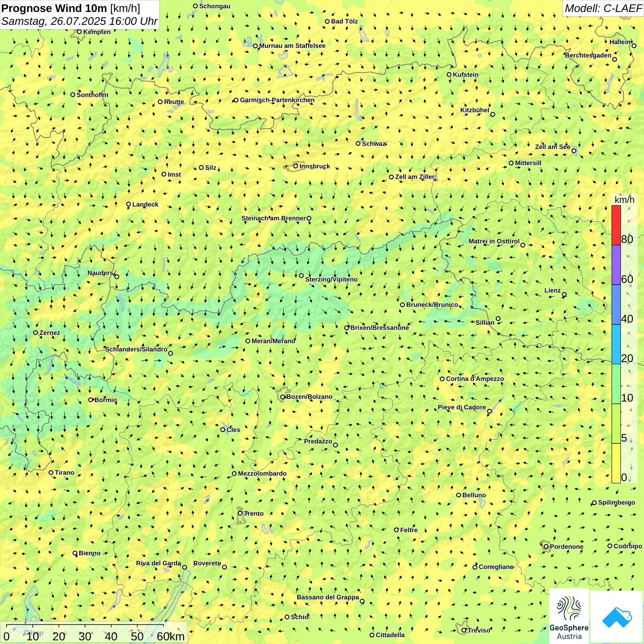Click the purple 60 km/h legend color

[616, 265]
